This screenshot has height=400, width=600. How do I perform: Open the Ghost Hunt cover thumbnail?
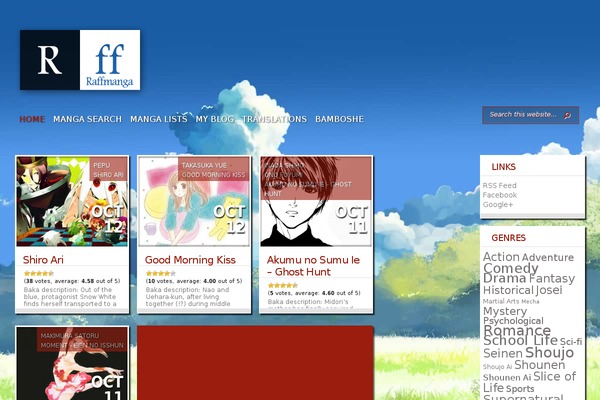[316, 201]
